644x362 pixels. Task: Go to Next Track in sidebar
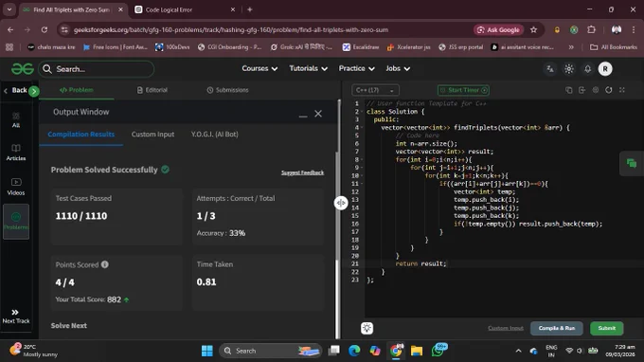(15, 317)
